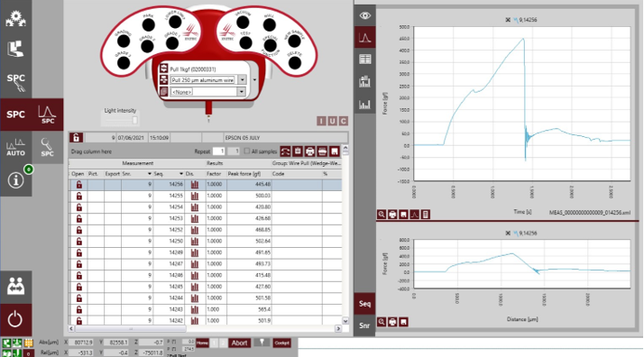644x357 pixels.
Task: Enable the All samples checkbox
Action: click(x=247, y=151)
